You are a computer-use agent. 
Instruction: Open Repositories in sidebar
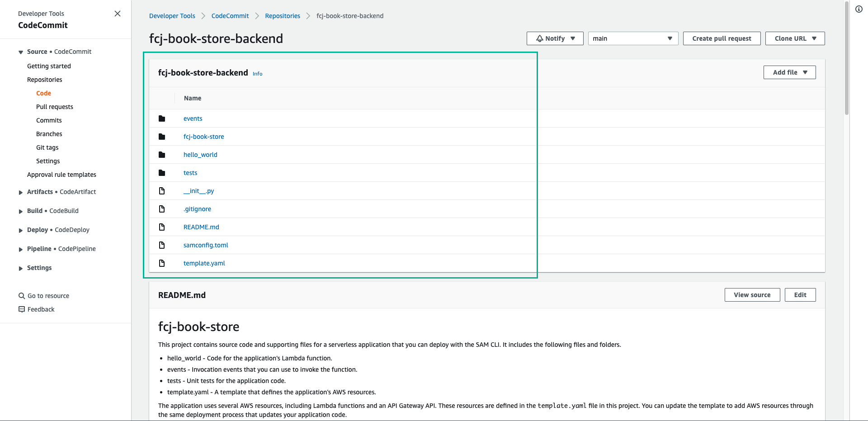(x=45, y=80)
